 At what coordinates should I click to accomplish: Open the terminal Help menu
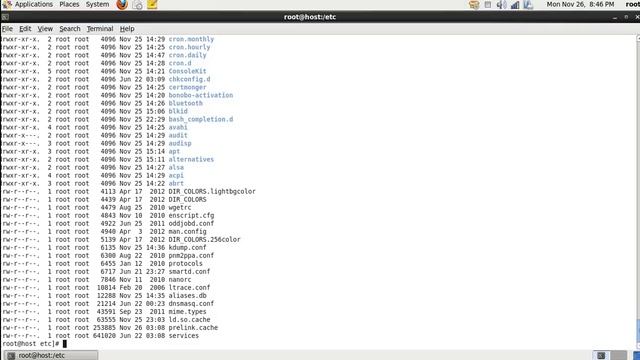tap(127, 29)
